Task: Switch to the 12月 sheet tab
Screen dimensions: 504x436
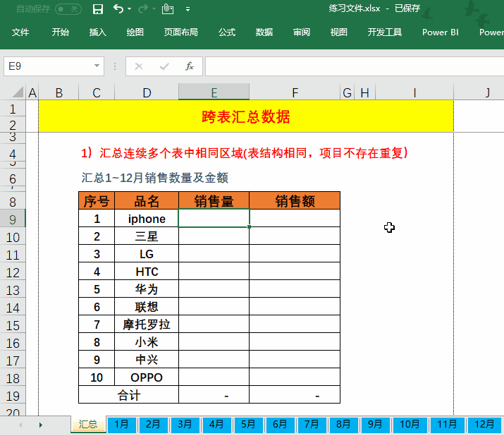Action: click(484, 425)
